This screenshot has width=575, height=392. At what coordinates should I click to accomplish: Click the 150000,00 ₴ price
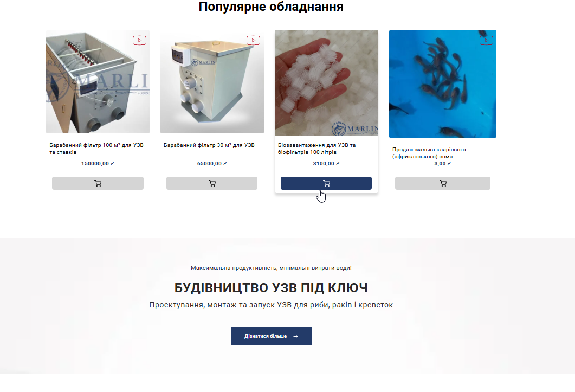98,164
